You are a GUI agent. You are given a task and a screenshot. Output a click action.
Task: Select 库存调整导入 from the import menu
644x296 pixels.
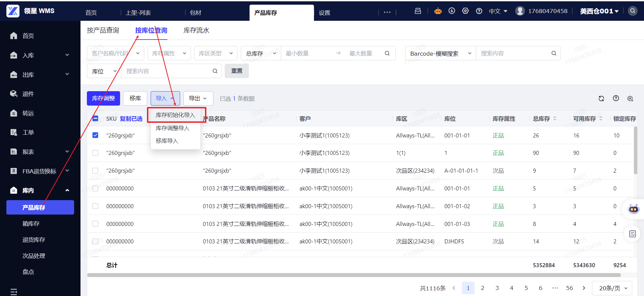175,128
